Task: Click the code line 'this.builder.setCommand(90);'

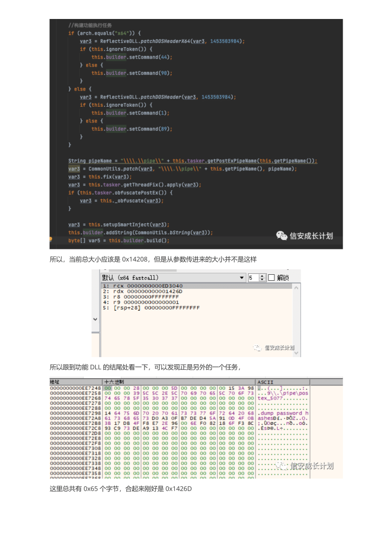Action: (x=132, y=73)
